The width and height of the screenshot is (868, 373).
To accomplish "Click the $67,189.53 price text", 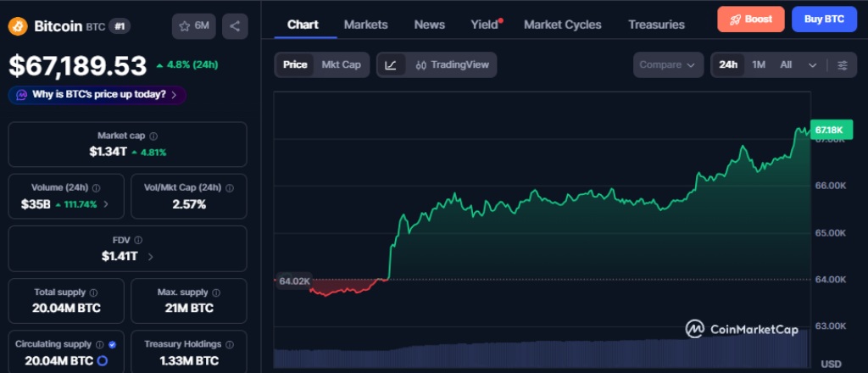I will (77, 66).
